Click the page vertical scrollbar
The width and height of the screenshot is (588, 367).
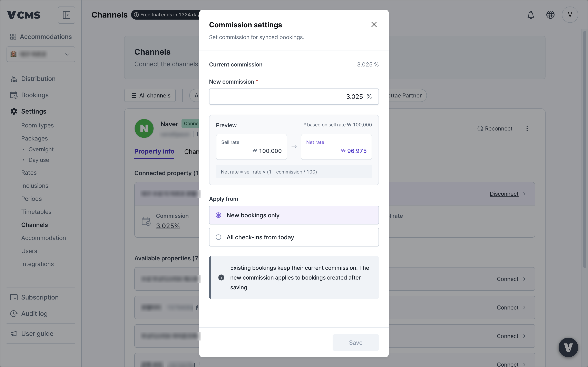coord(585,150)
